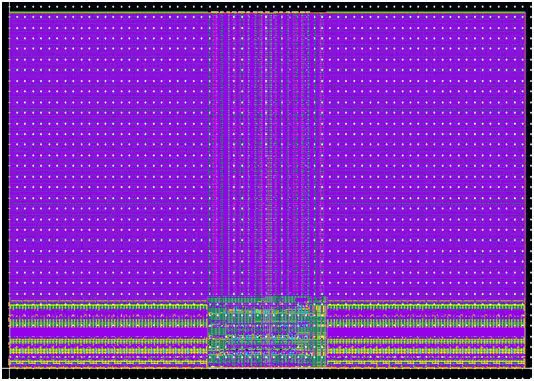Select the top-right corner of the purple array

point(523,15)
